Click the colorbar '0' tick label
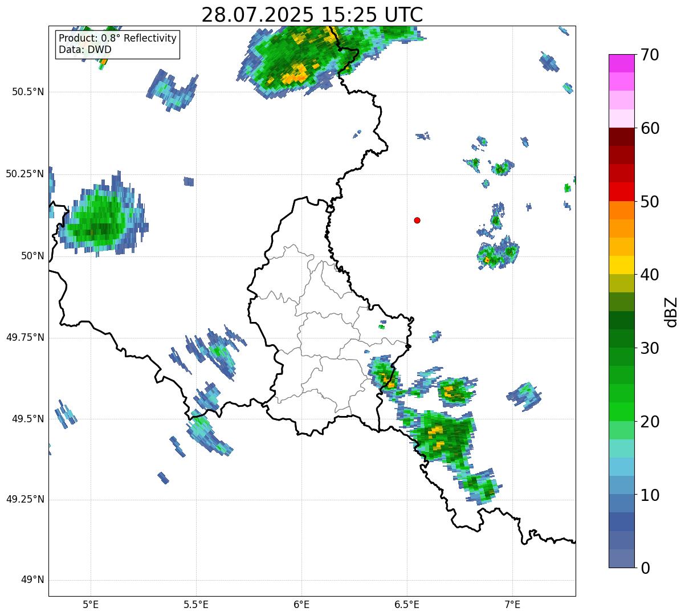Screen dimensions: 685x616 pyautogui.click(x=645, y=568)
